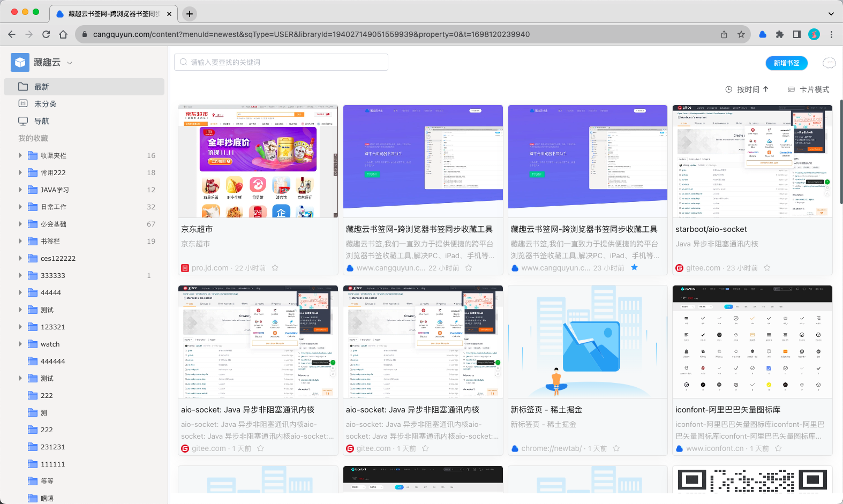Open the browser extensions puzzle icon
Image resolution: width=843 pixels, height=504 pixels.
pyautogui.click(x=780, y=34)
